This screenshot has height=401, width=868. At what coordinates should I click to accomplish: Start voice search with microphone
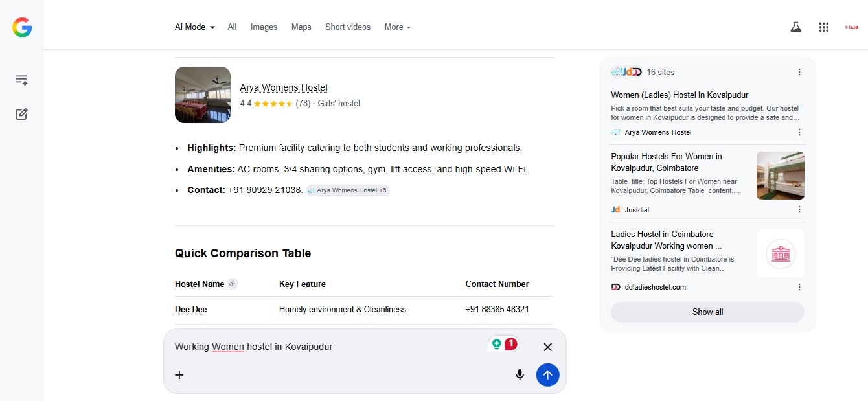520,374
